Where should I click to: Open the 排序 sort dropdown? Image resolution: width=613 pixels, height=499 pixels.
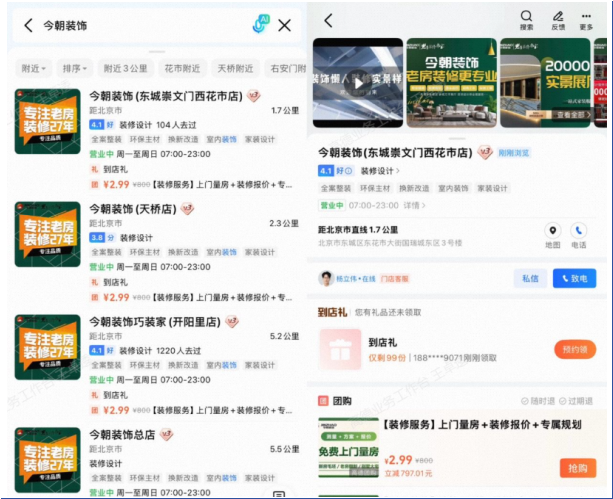click(x=74, y=69)
